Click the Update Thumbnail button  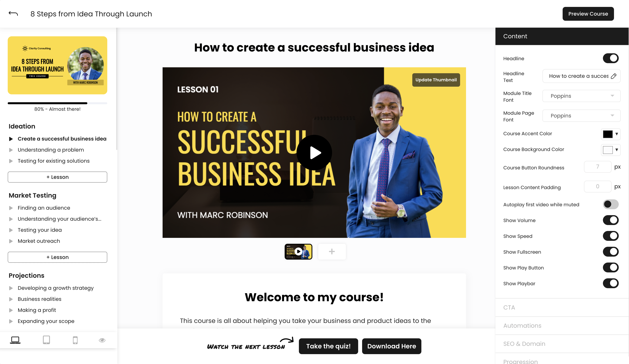point(436,80)
